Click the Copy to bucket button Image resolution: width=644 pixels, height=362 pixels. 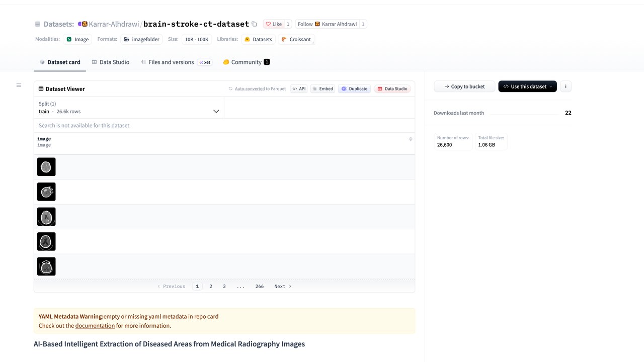tap(464, 86)
